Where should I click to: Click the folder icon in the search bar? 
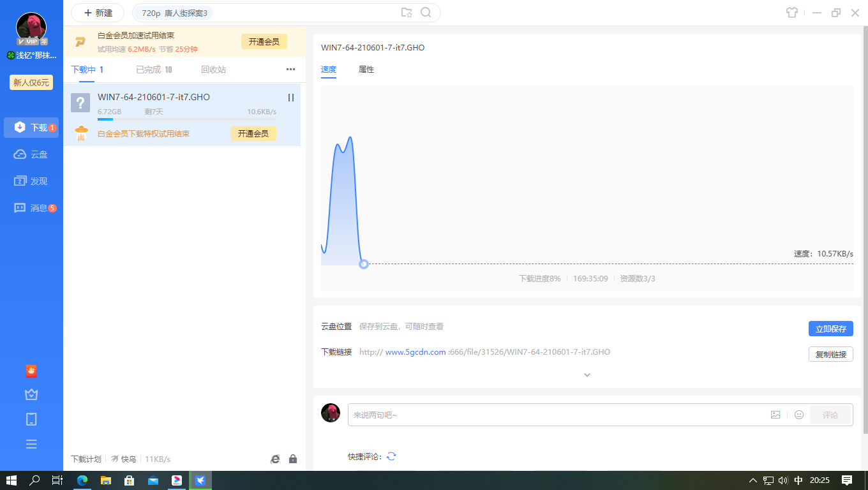(x=406, y=13)
